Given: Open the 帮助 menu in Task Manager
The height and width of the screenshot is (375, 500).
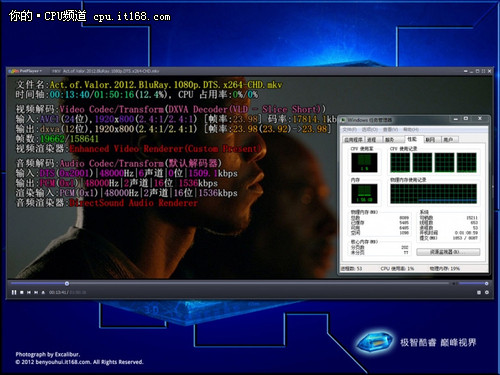Looking at the screenshot, I should pos(410,129).
